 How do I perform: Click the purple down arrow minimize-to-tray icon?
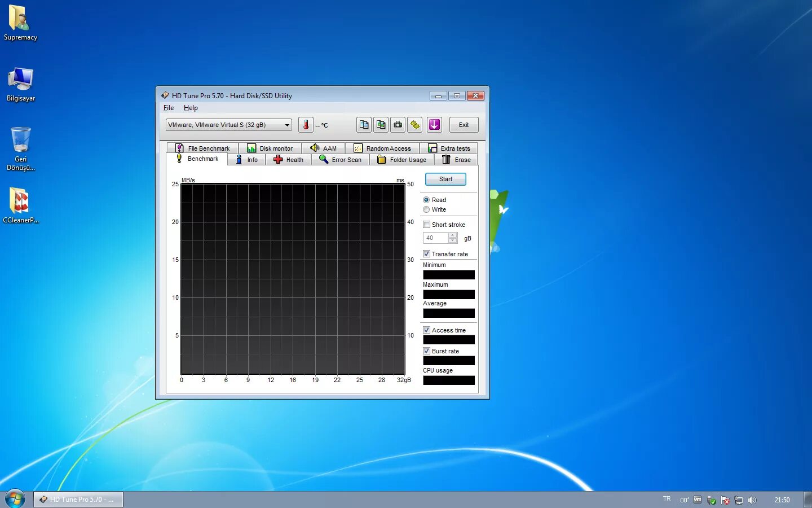[x=434, y=125]
